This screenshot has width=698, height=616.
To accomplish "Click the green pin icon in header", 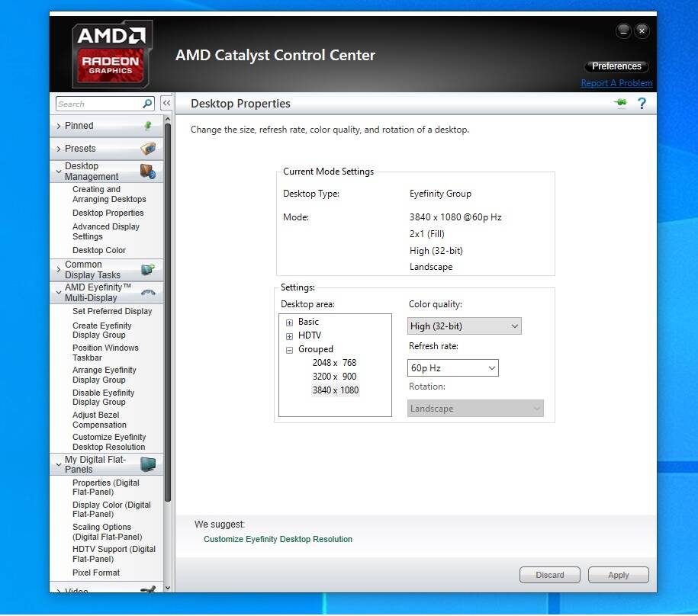I will pyautogui.click(x=619, y=103).
